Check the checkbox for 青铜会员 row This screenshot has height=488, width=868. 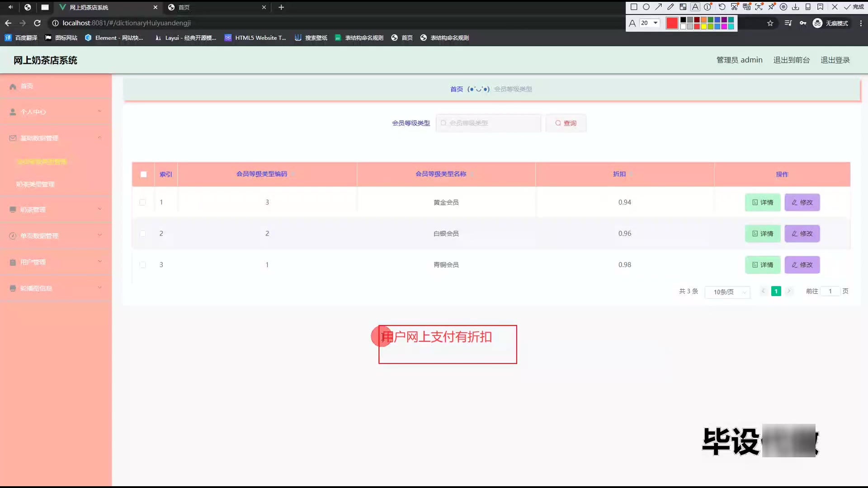tap(143, 265)
